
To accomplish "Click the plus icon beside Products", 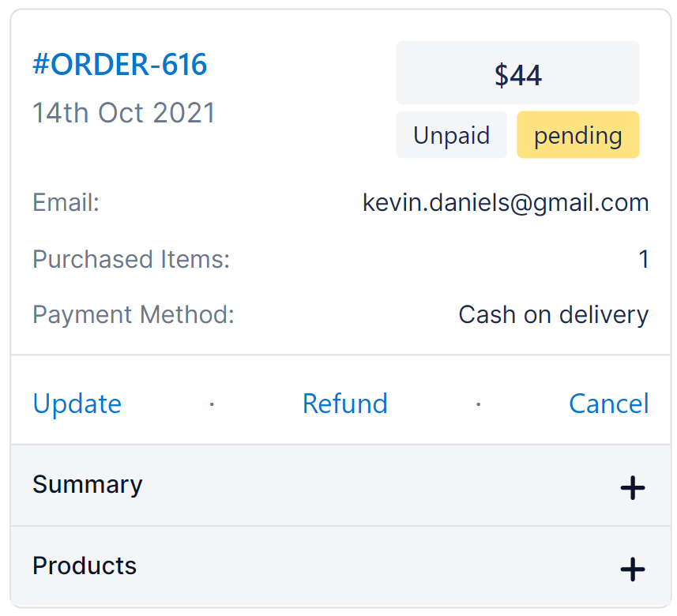I will click(632, 569).
